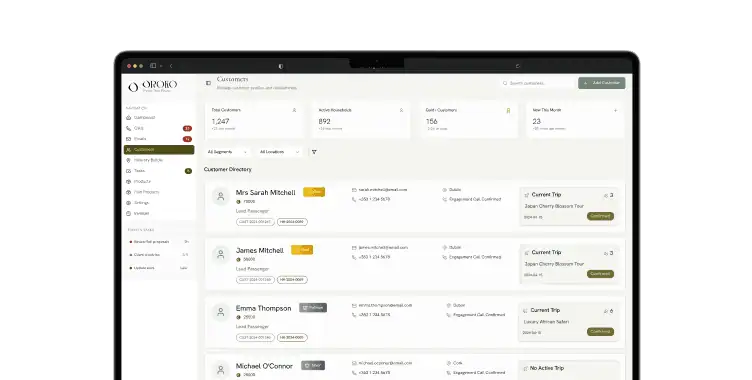Go back with browser back arrow
752x380 pixels.
pos(171,66)
